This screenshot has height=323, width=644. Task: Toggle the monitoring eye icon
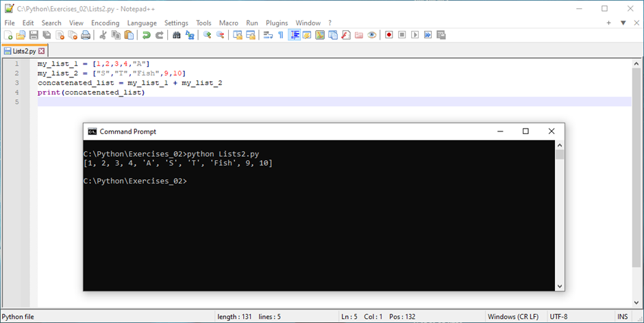[x=372, y=36]
